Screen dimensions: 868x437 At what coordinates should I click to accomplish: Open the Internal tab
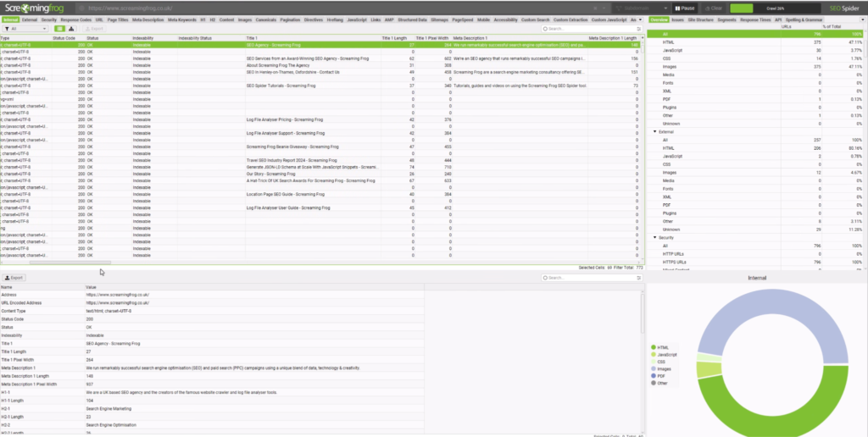click(x=10, y=20)
